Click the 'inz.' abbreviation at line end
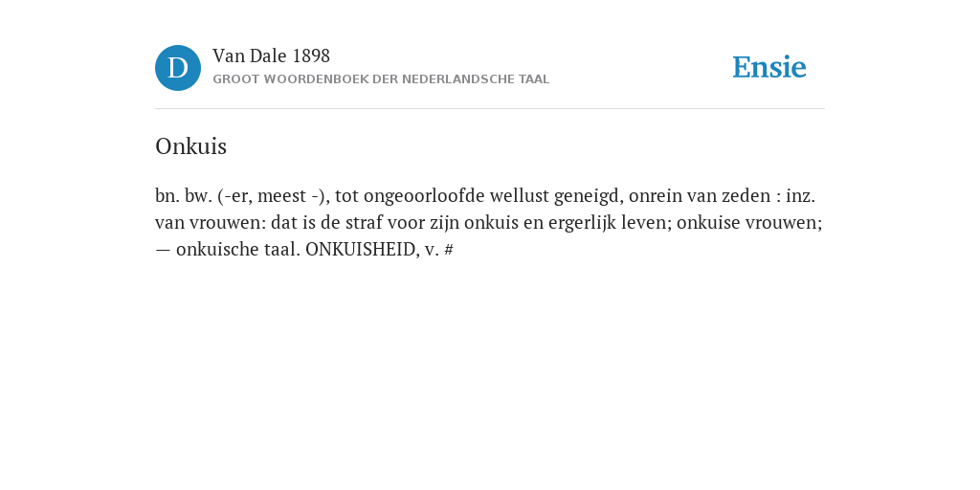 (801, 195)
